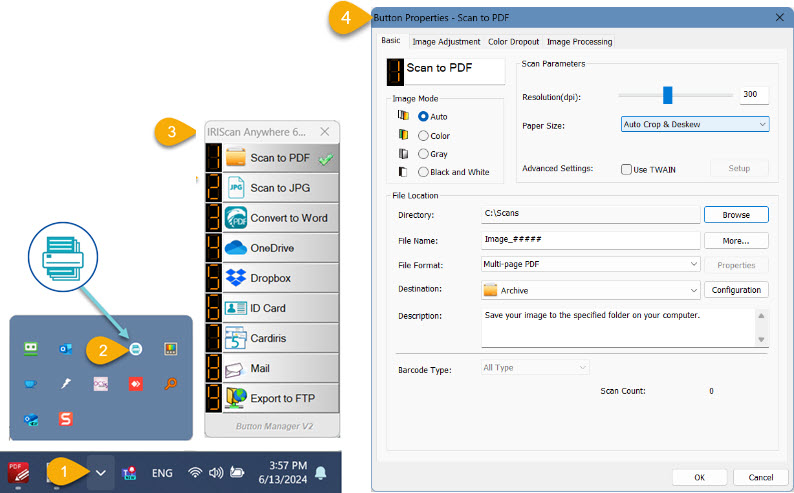Select the Gray image mode
This screenshot has height=493, width=794.
424,154
